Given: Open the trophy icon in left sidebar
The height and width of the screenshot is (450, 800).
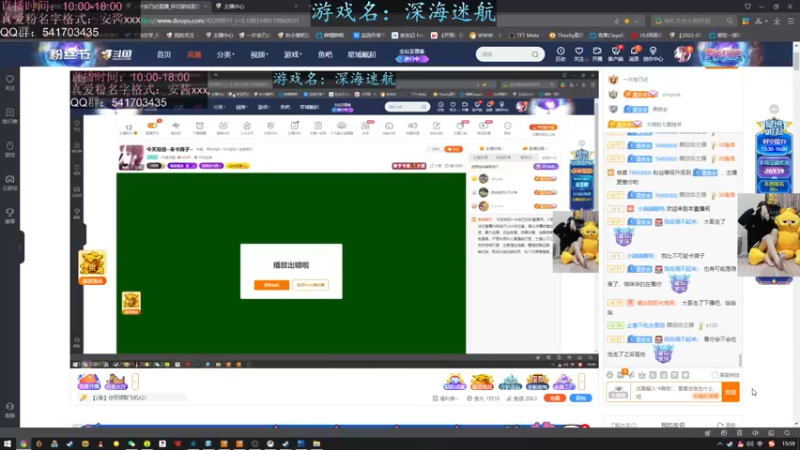Looking at the screenshot, I should (x=10, y=215).
